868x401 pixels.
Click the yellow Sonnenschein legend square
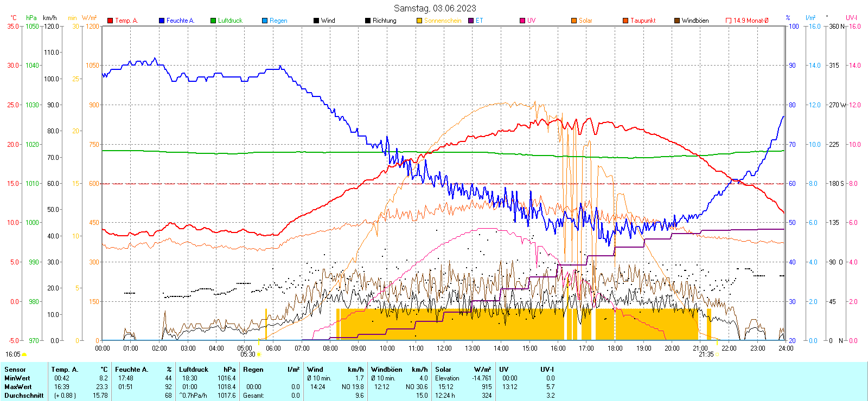tap(419, 21)
